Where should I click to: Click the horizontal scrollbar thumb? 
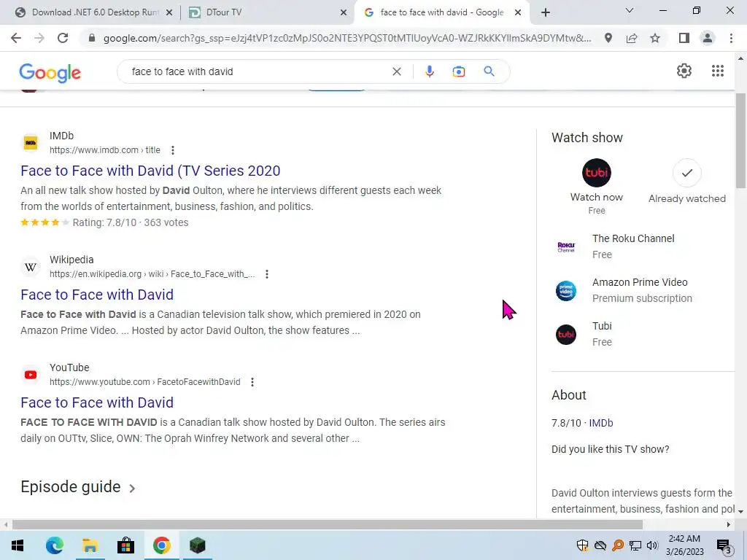point(328,524)
